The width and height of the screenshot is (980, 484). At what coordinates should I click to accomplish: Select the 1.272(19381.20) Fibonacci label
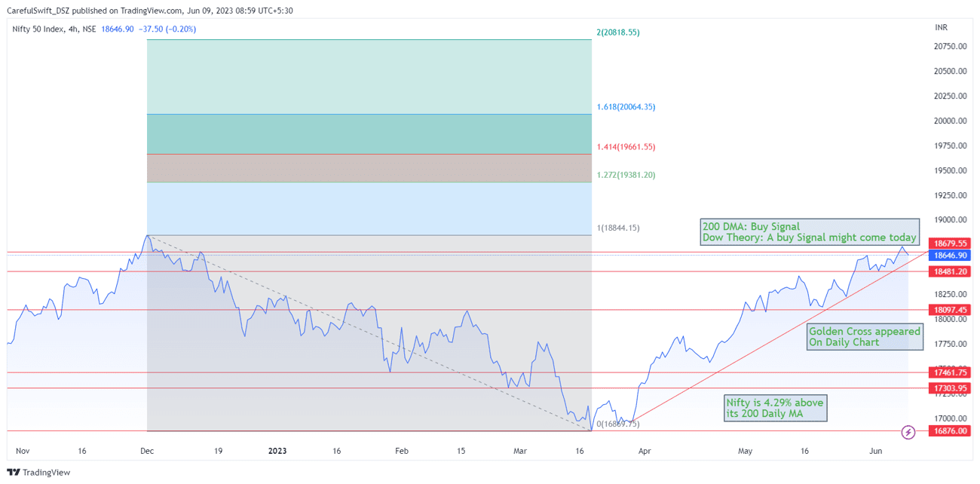click(x=626, y=175)
